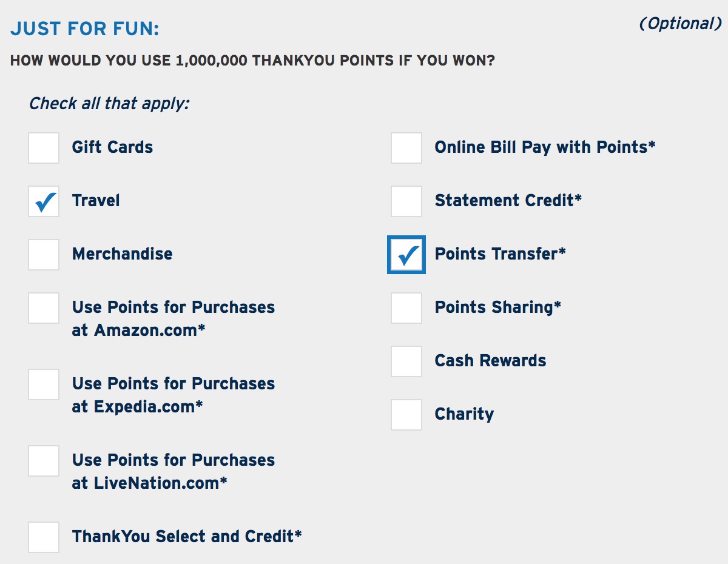This screenshot has width=728, height=564.
Task: Enable Use Points for Purchases at Amazon.com
Action: tap(44, 308)
